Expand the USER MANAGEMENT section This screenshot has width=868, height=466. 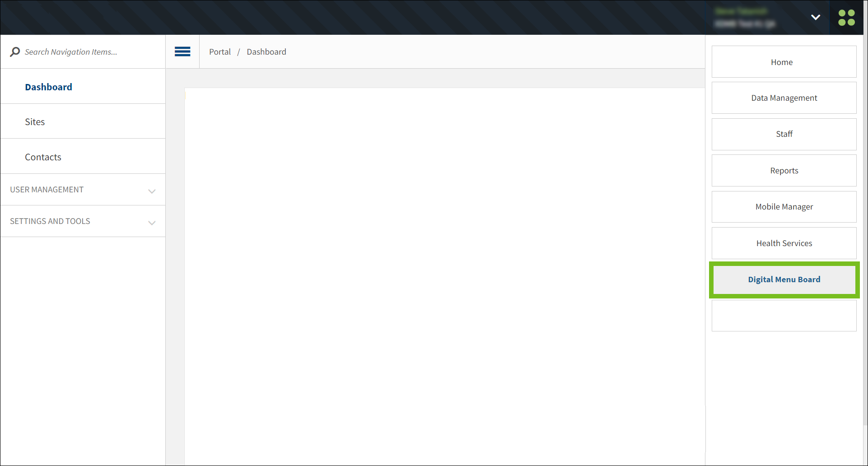point(152,191)
